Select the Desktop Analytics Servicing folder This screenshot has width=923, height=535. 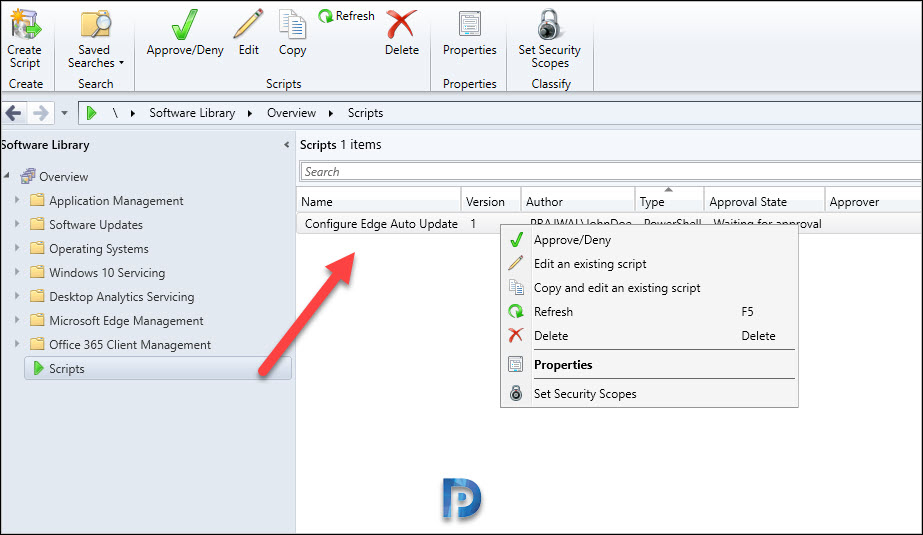[x=112, y=297]
